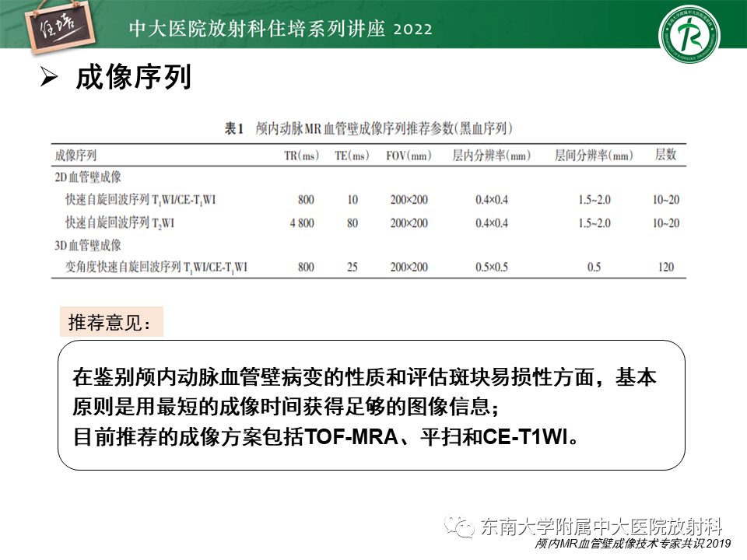Screen dimensions: 747x560
Task: Click the 推荐意见 label box
Action: pos(111,322)
